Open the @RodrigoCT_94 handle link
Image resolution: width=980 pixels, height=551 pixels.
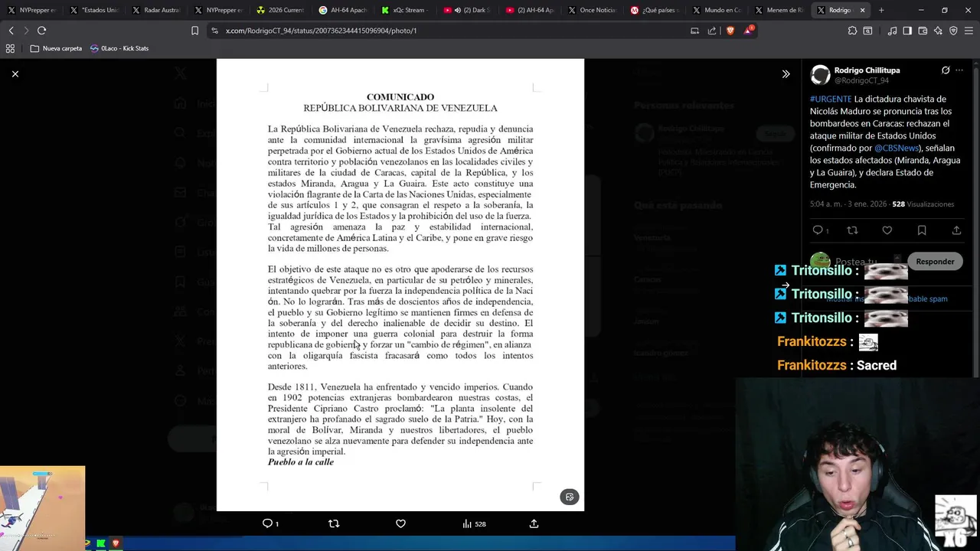(x=861, y=80)
